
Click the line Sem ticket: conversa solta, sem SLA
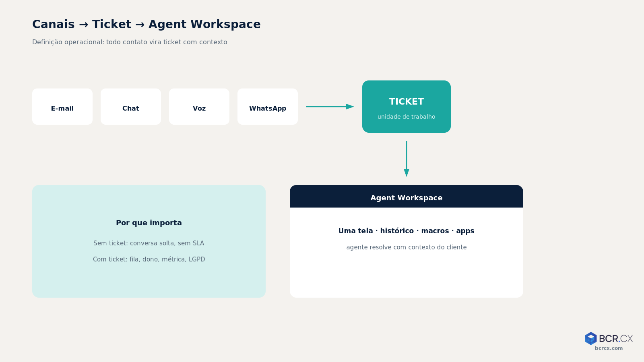point(149,243)
